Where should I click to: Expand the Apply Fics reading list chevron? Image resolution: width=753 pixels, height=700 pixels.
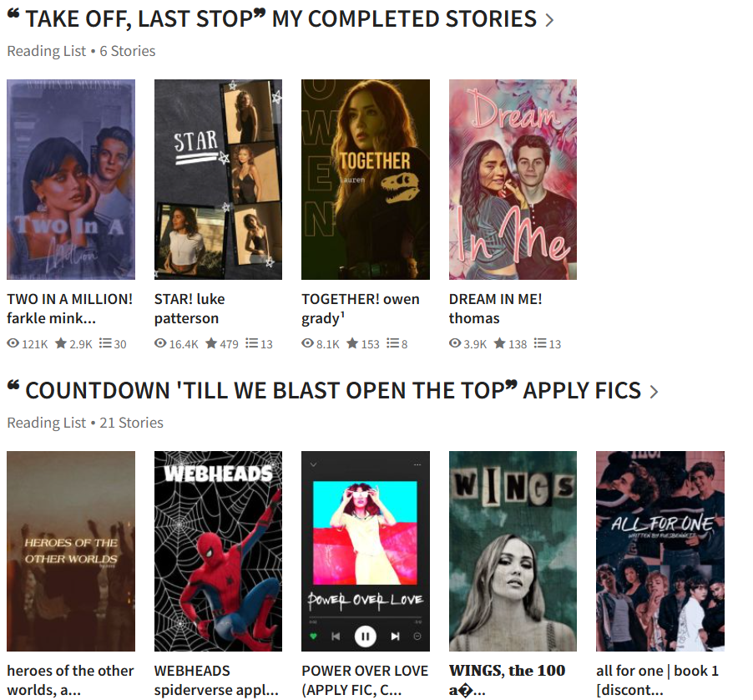click(x=654, y=392)
